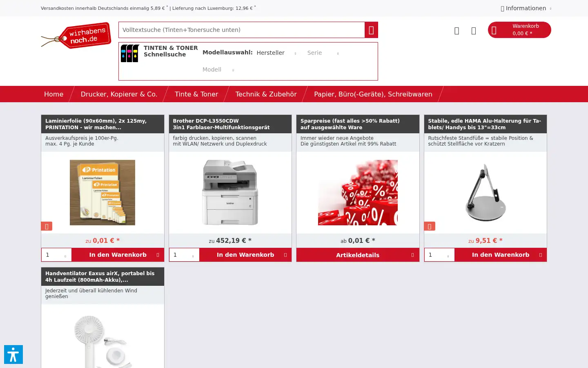Viewport: 588px width, 368px height.
Task: Open the Brother DCP-L3550CDW product title
Action: tap(221, 124)
